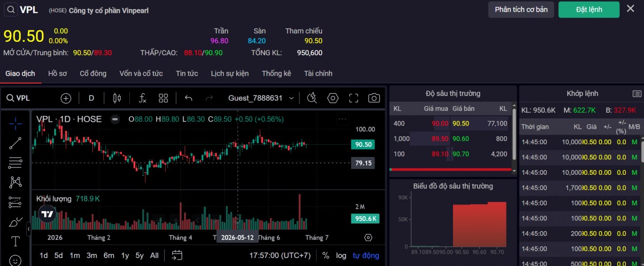Expand the Guest_7888631 layout dropdown
The image size is (644, 266).
[x=291, y=98]
